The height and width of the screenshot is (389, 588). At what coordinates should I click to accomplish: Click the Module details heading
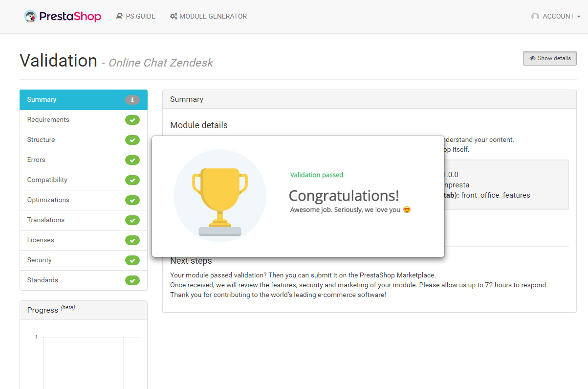(x=199, y=125)
